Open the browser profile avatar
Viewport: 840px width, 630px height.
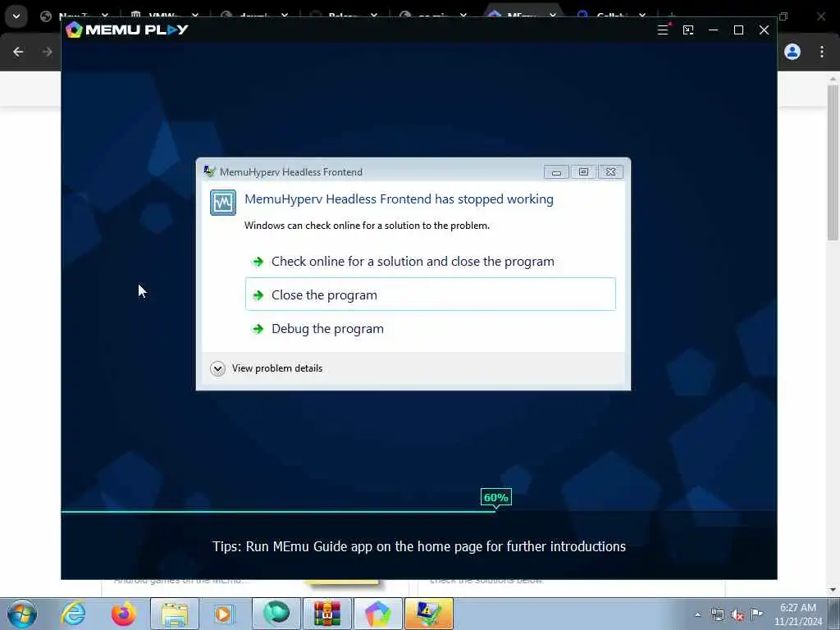tap(792, 52)
